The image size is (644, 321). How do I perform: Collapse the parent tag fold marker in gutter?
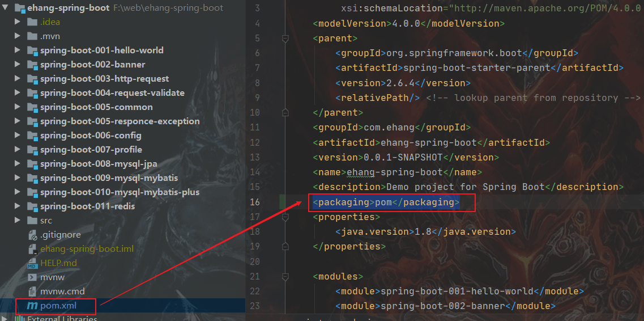285,38
